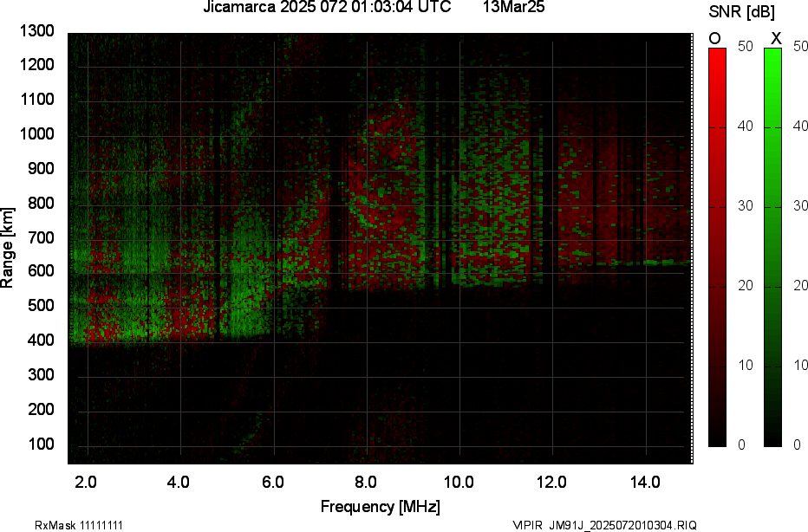This screenshot has height=532, width=808.
Task: Click the RxMask 11111111 text
Action: point(66,525)
